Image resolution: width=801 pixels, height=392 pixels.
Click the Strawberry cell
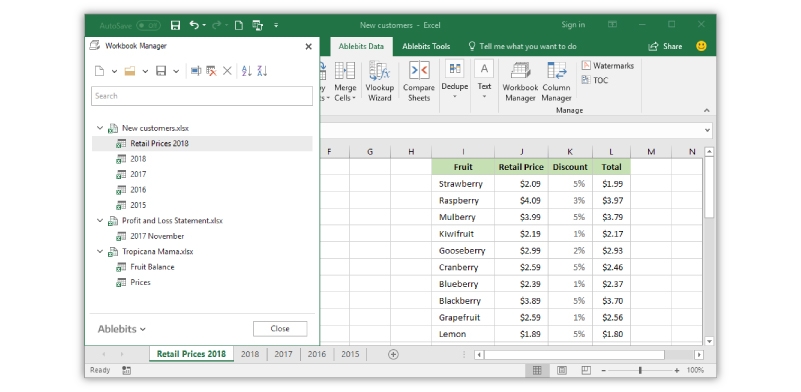tap(463, 183)
